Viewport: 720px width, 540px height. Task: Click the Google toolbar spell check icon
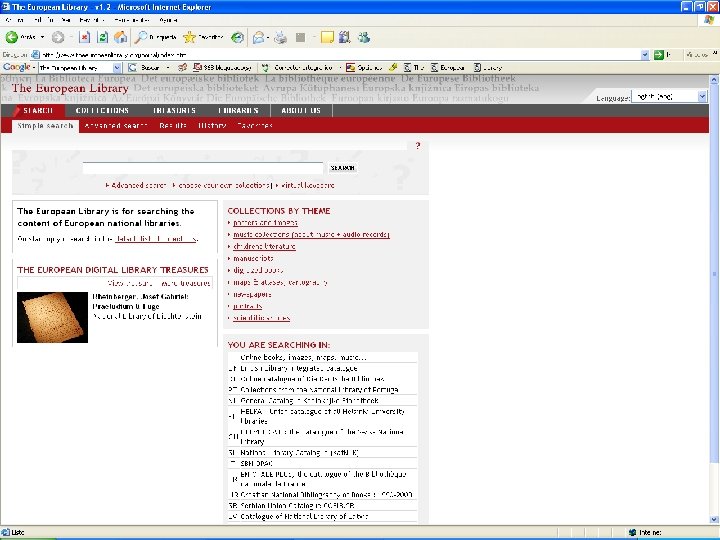(x=265, y=68)
